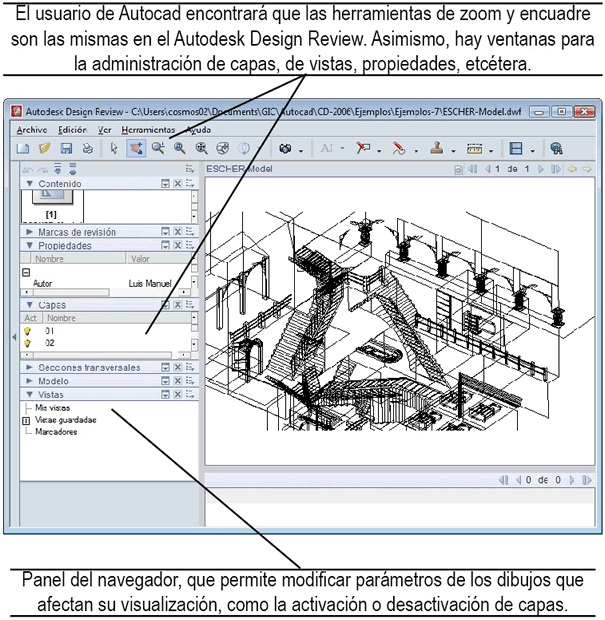
Task: Open Secciones transversales panel options menu
Action: click(x=190, y=367)
